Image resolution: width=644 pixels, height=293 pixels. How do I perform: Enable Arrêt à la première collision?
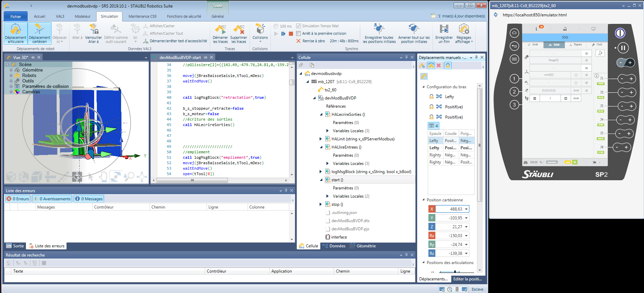point(298,33)
